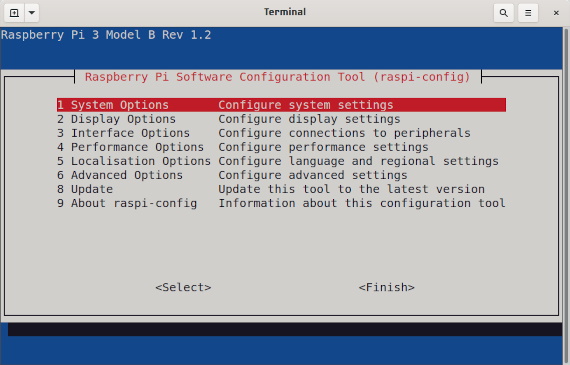Click the terminal vertical scrollbar
The image size is (570, 365).
pos(566,196)
